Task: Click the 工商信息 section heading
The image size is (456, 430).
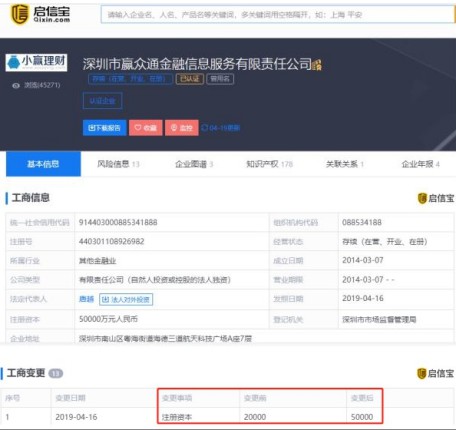Action: [x=31, y=198]
